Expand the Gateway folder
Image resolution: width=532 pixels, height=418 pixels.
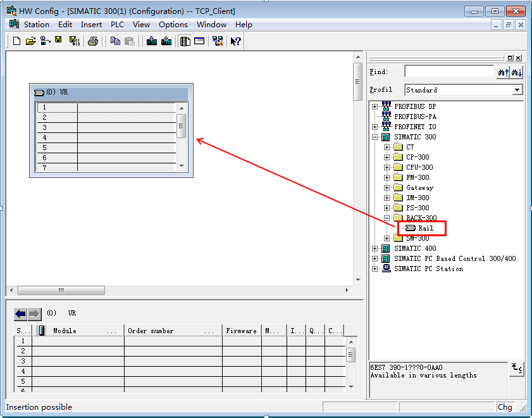pos(387,187)
